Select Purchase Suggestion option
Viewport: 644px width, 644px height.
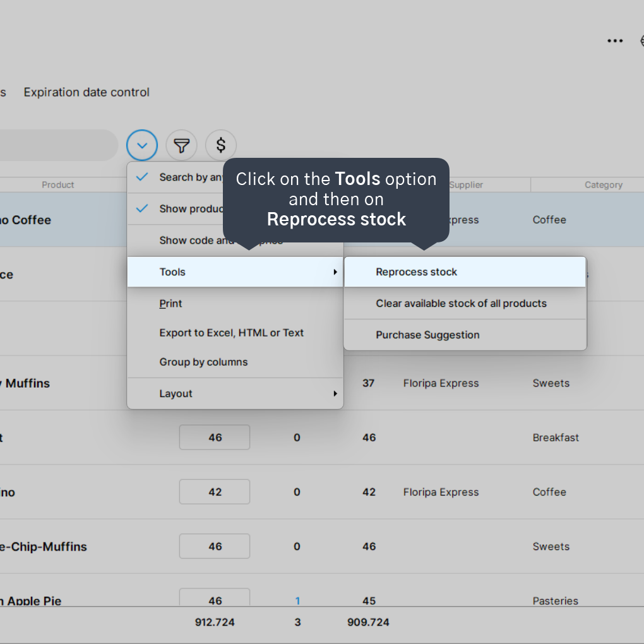[x=465, y=335]
